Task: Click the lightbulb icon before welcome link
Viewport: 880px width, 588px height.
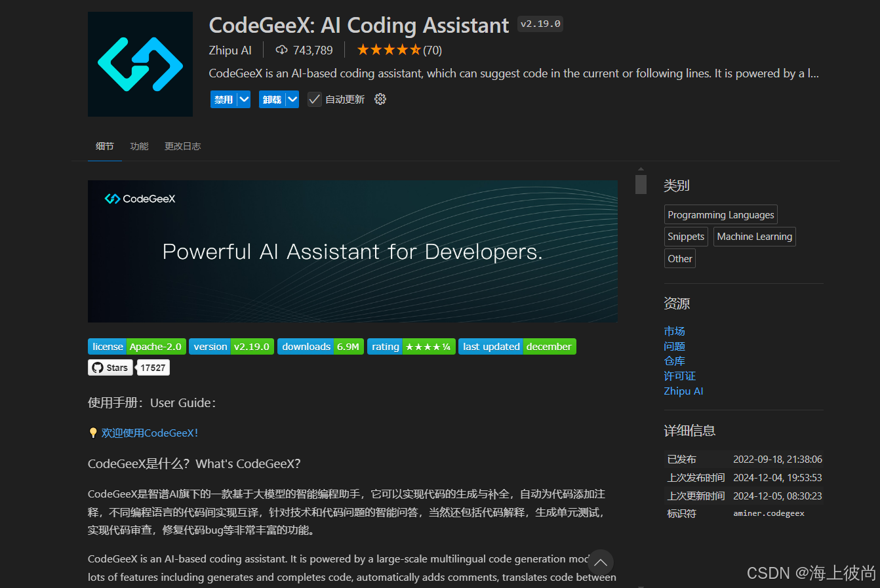Action: click(93, 433)
